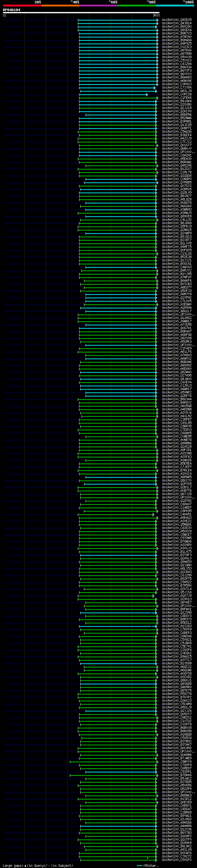Select hit UniRef100_Q0EXD9

pos(176,802)
